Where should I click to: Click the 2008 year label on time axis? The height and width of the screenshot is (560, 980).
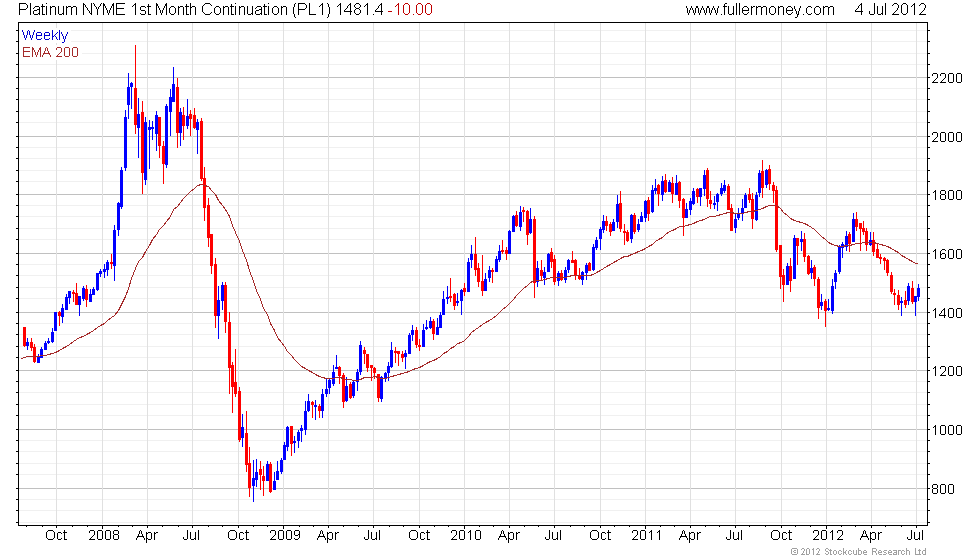(104, 536)
